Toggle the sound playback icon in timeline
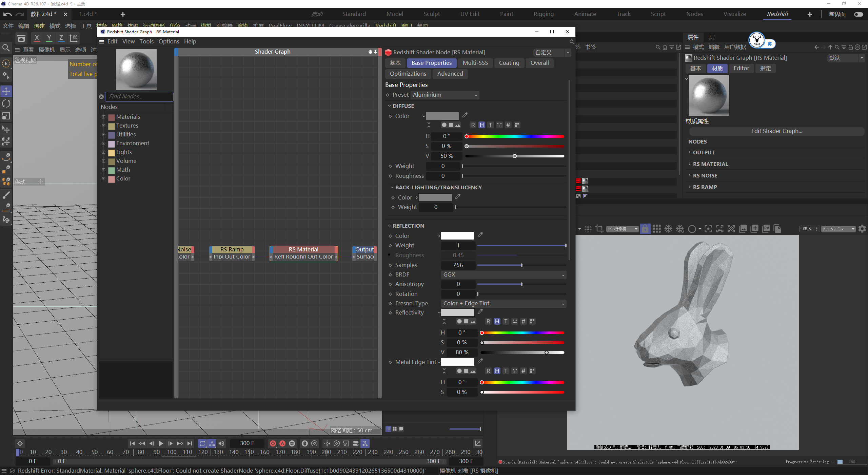 (221, 443)
